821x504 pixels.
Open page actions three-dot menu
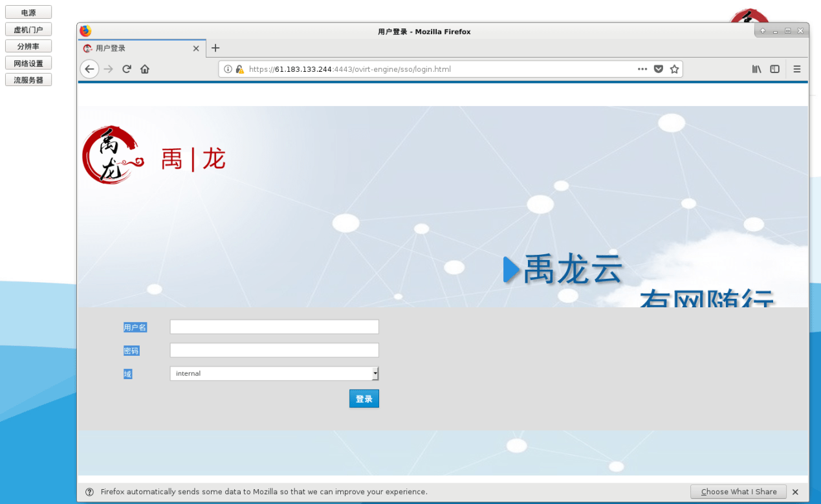click(x=642, y=69)
